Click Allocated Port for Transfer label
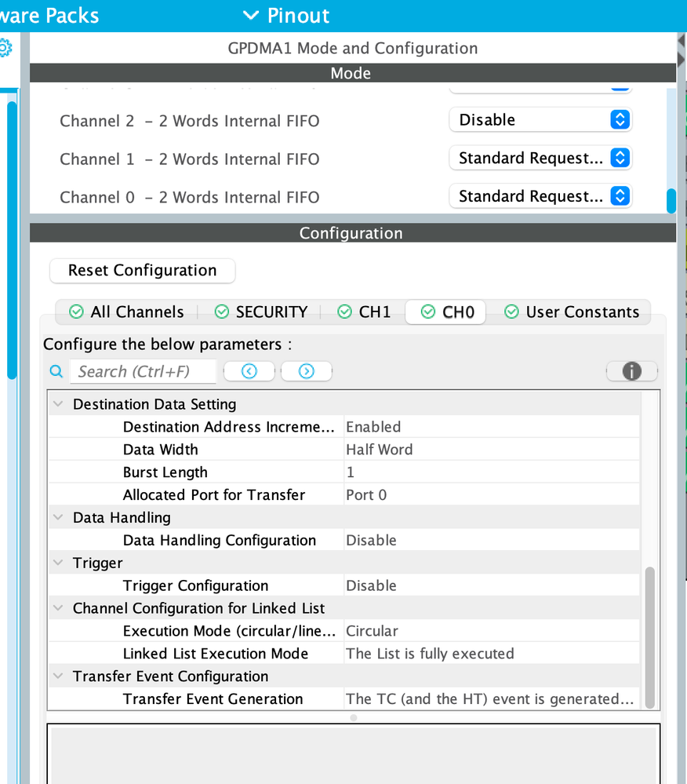The width and height of the screenshot is (687, 784). click(x=214, y=495)
